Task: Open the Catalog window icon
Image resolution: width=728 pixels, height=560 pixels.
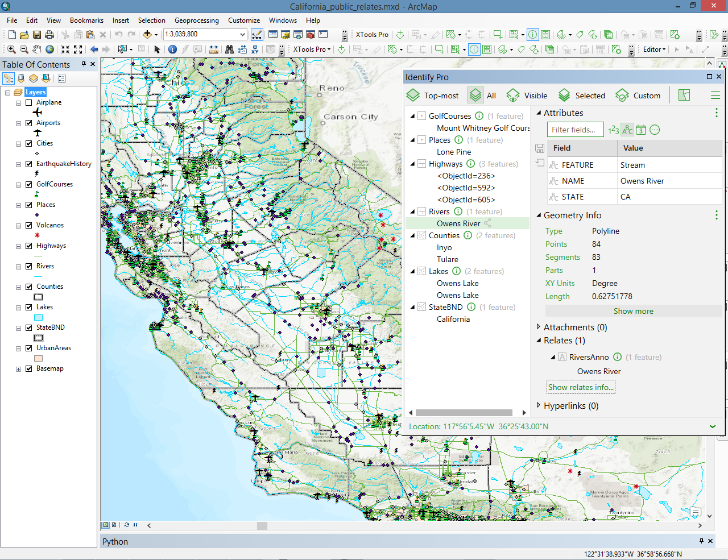Action: tap(286, 35)
